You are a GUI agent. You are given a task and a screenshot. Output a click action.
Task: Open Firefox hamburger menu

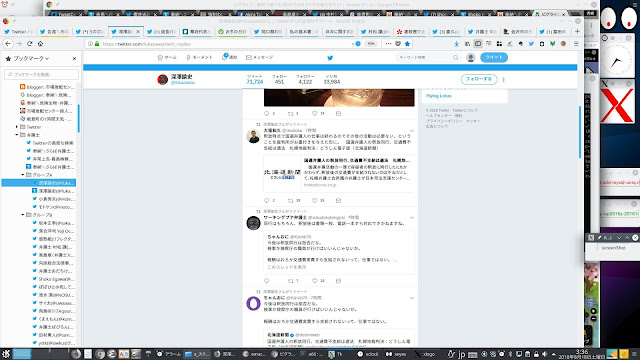[576, 44]
